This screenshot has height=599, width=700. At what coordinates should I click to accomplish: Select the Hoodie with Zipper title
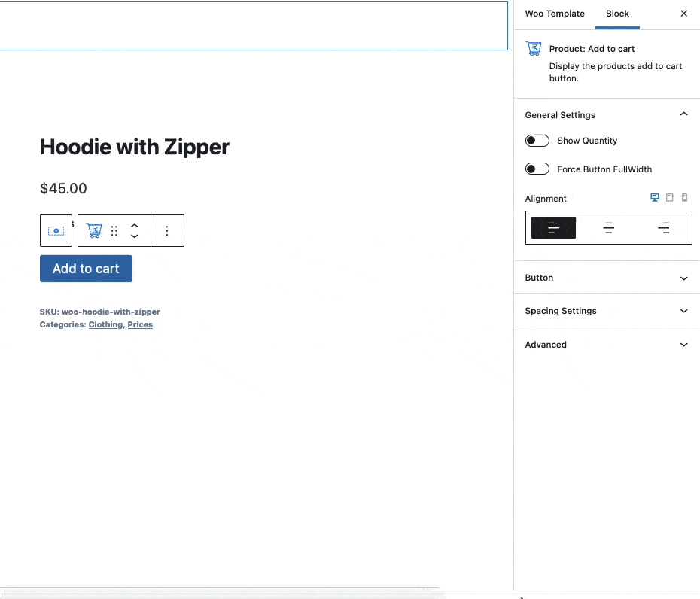135,147
